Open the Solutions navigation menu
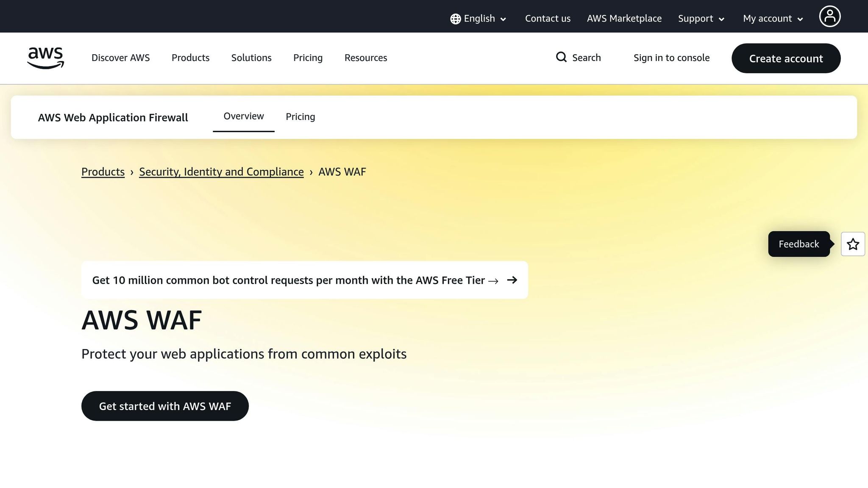 click(x=251, y=58)
